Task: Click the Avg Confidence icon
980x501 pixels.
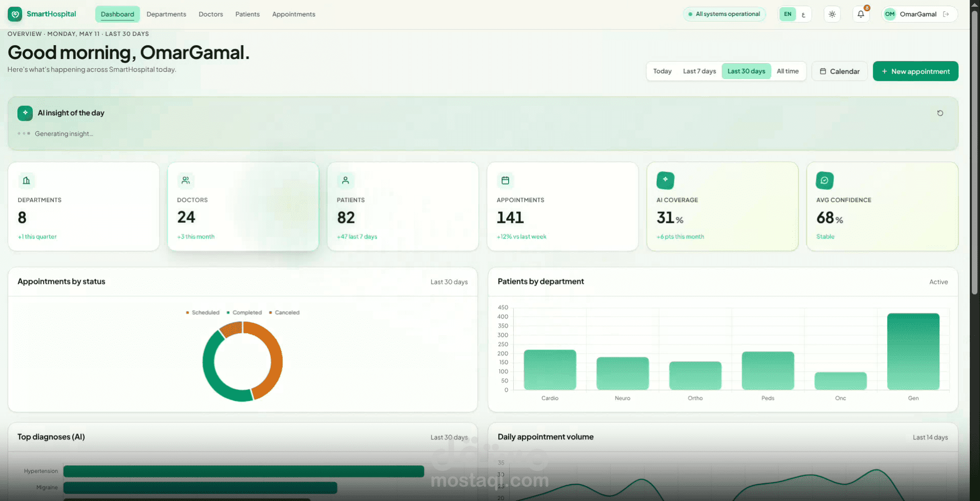Action: click(x=825, y=180)
